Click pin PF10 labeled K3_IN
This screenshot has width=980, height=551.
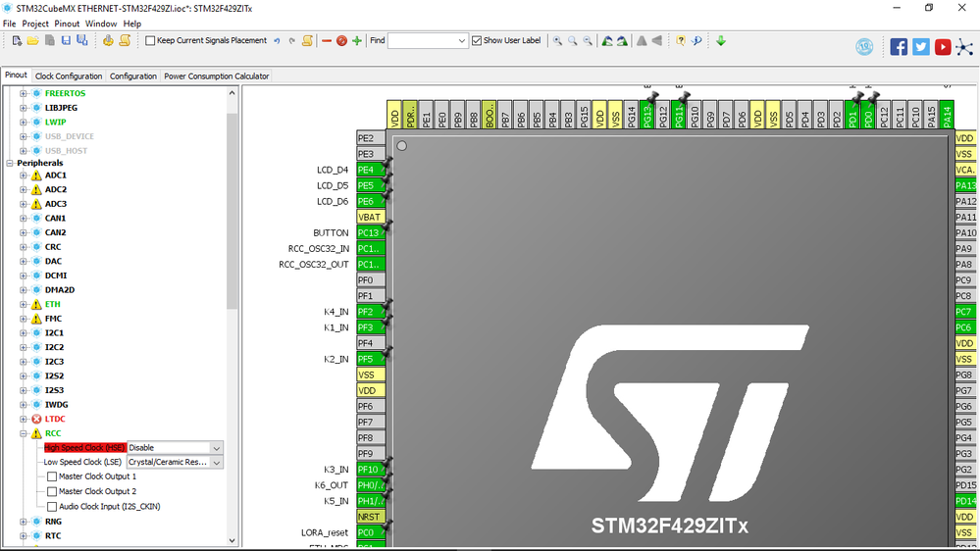click(x=371, y=470)
